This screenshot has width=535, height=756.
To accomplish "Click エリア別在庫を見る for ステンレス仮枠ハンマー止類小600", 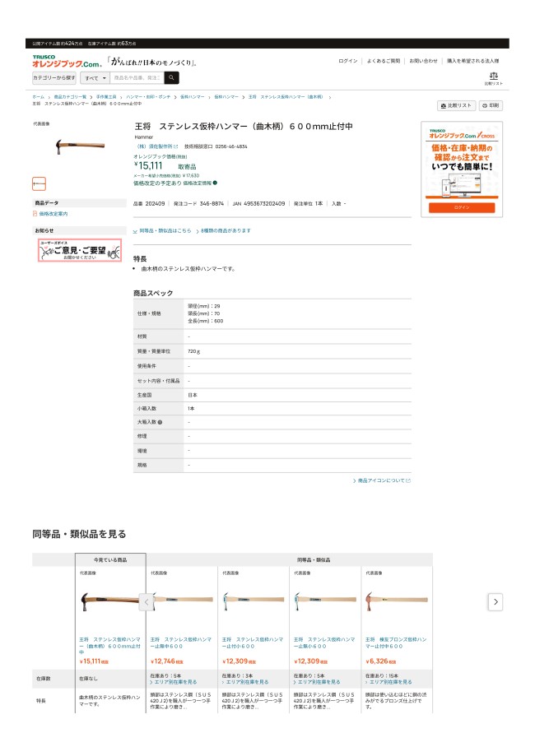I will pyautogui.click(x=319, y=682).
